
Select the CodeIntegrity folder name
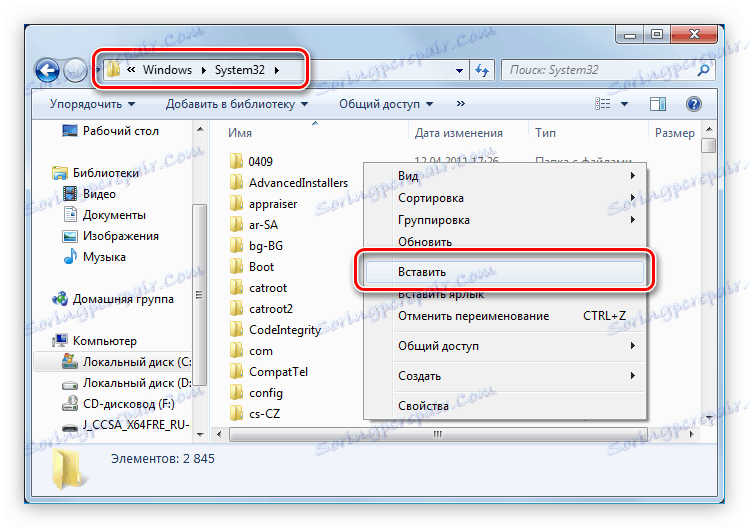[x=285, y=330]
